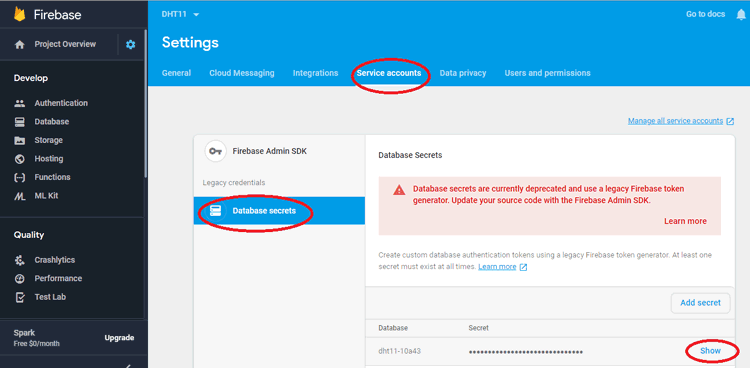Open Functions in sidebar
The width and height of the screenshot is (750, 368).
(x=52, y=178)
